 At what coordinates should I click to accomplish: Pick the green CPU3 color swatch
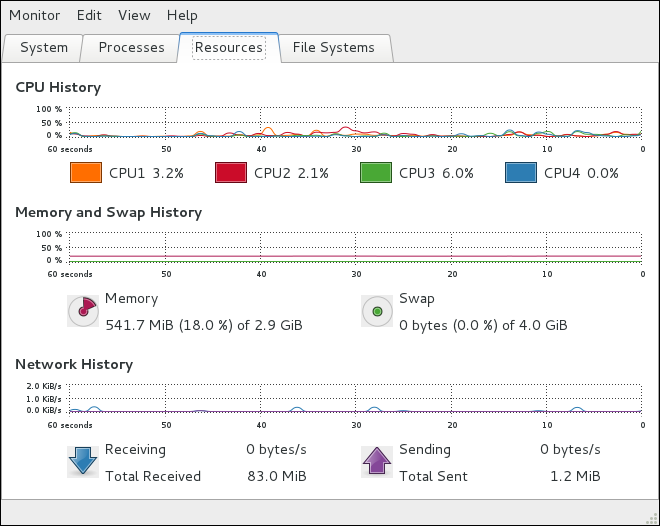[375, 173]
